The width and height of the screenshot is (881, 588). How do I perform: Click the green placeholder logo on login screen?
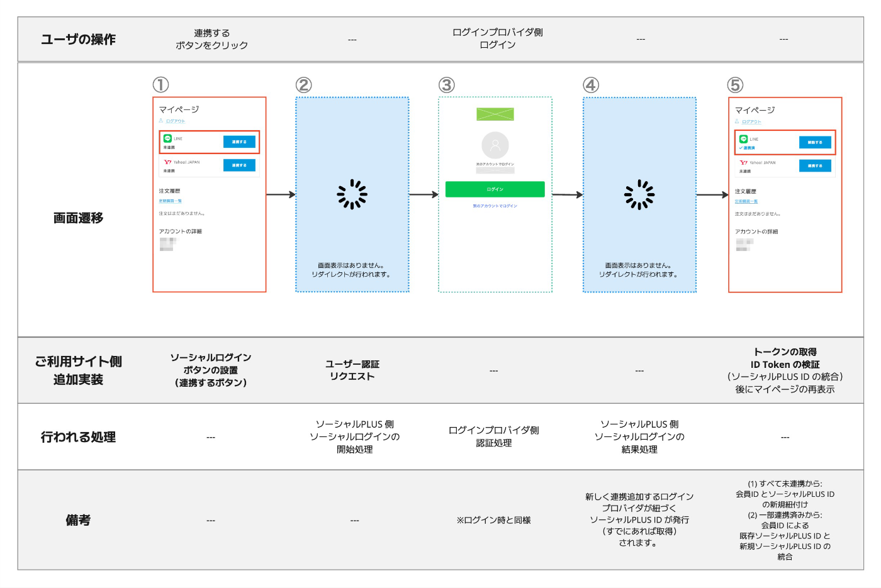[495, 114]
